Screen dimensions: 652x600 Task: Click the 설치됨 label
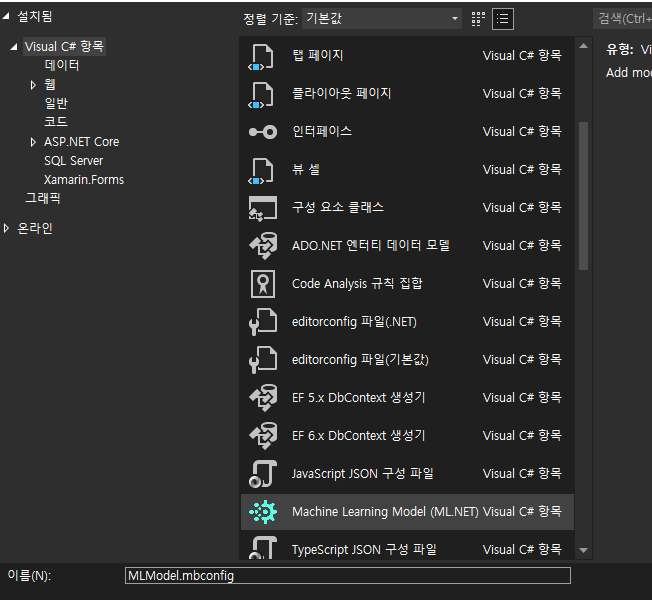pyautogui.click(x=35, y=16)
